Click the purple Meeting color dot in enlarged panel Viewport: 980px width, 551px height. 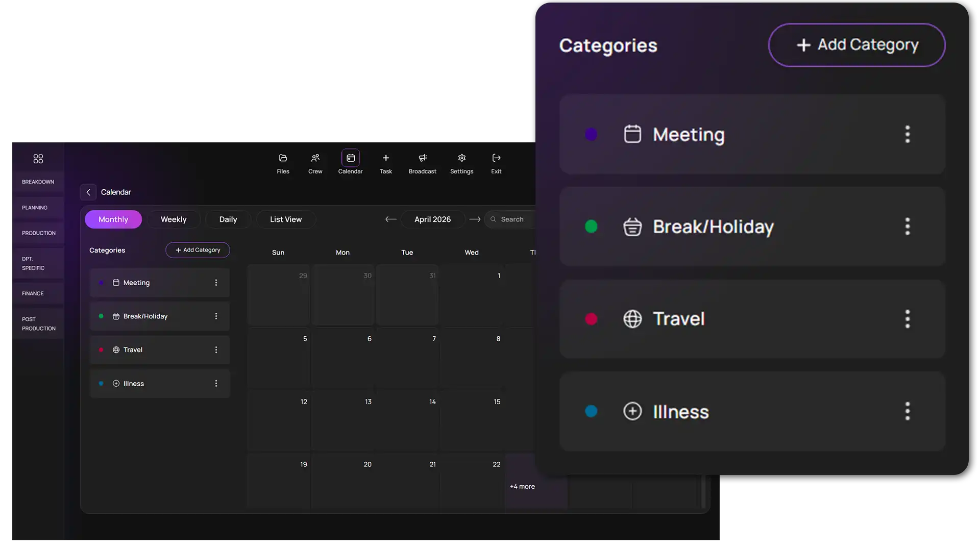pyautogui.click(x=591, y=134)
